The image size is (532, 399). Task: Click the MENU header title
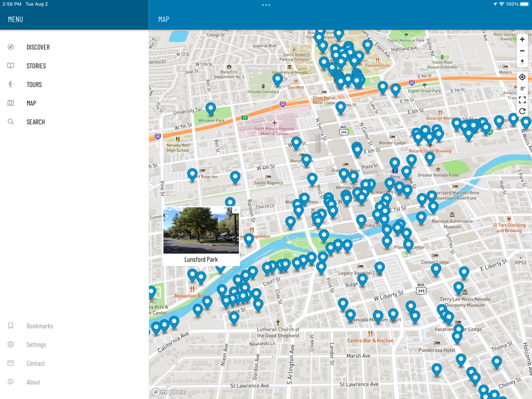click(15, 19)
